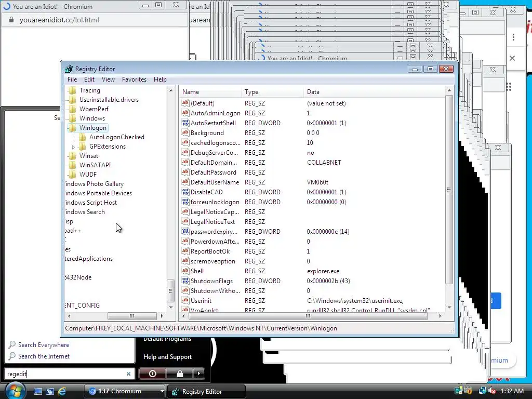The width and height of the screenshot is (532, 399).
Task: Select the Winlogon key in the tree
Action: coord(92,128)
